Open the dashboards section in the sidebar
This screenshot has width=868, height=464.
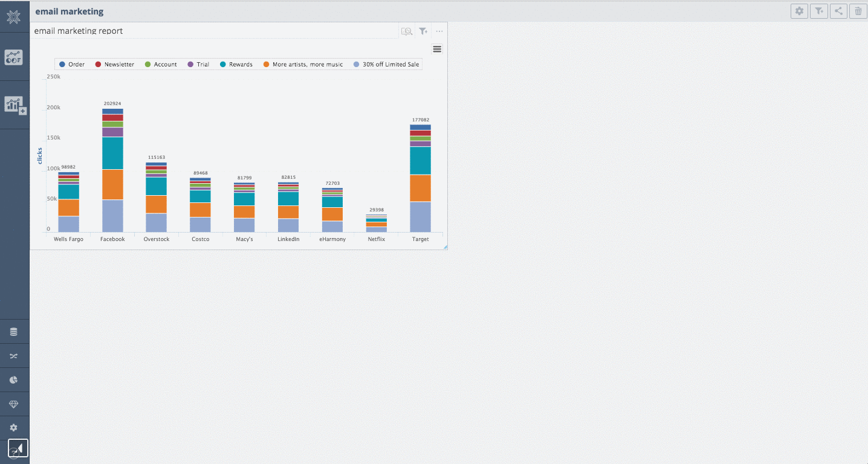click(14, 57)
